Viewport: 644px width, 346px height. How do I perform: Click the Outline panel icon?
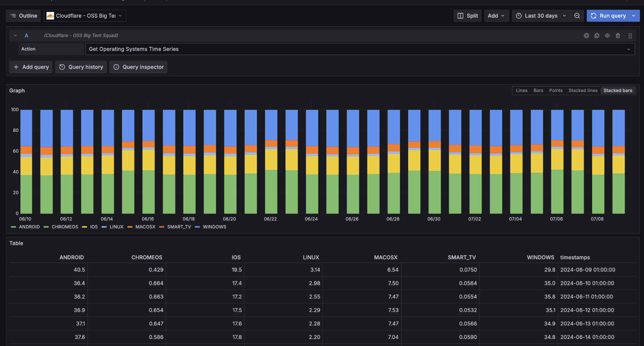(x=23, y=15)
